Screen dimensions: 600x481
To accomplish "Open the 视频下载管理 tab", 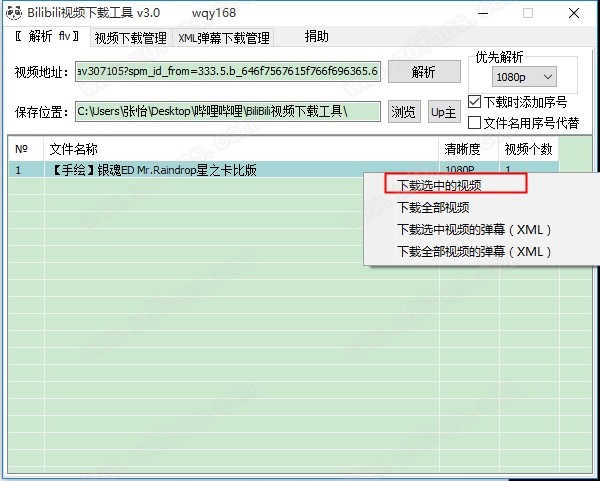I will coord(131,38).
